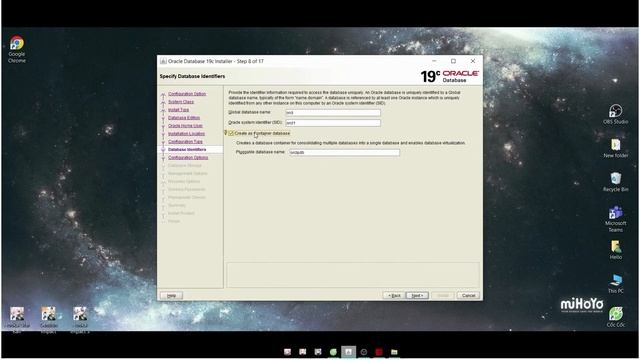Click the Back button
The width and height of the screenshot is (640, 360).
pos(394,296)
